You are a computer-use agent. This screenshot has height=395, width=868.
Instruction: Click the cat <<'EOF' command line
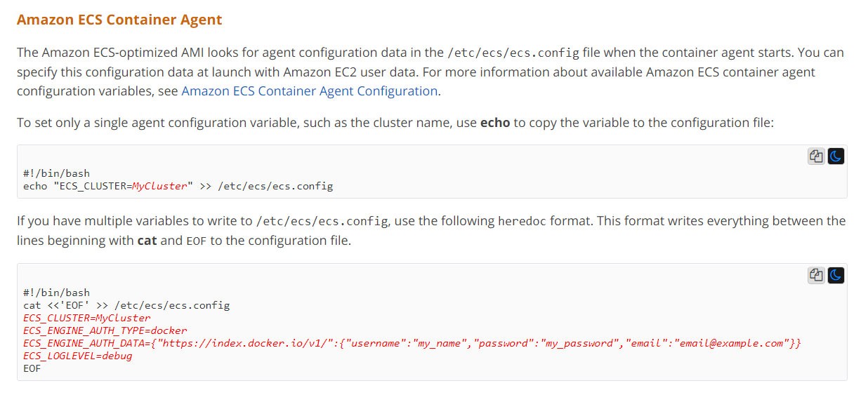click(x=126, y=305)
